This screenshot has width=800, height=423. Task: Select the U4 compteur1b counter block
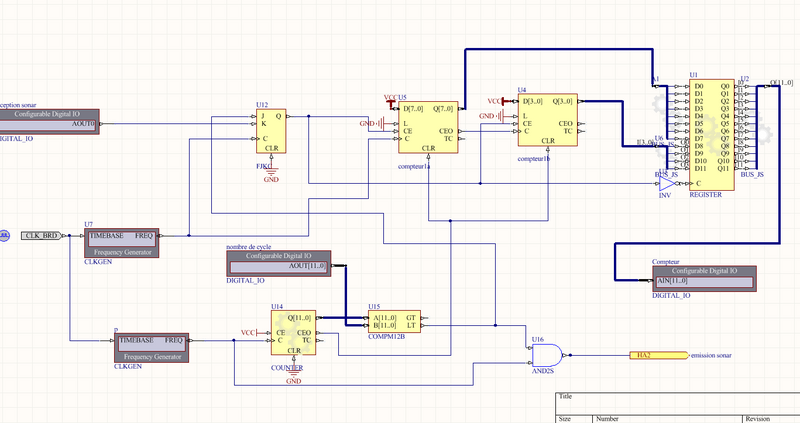coord(546,122)
